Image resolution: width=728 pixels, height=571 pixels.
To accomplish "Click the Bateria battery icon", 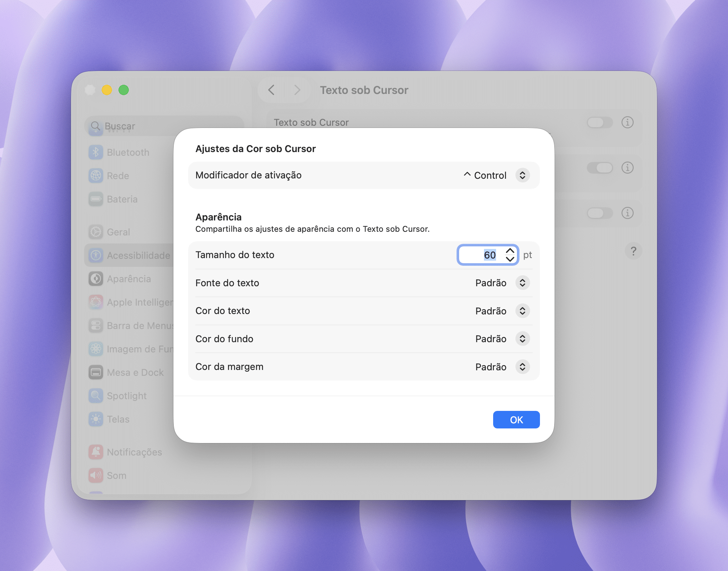I will [96, 199].
